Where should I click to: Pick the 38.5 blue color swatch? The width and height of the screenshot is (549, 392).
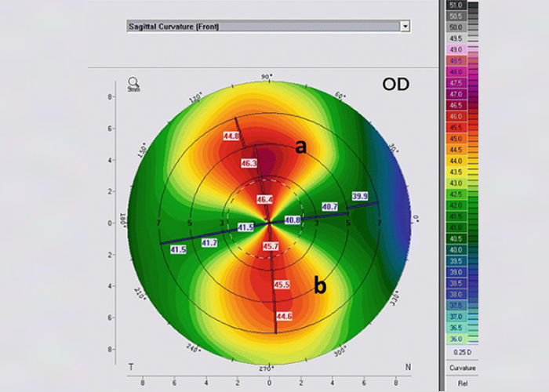pyautogui.click(x=453, y=281)
